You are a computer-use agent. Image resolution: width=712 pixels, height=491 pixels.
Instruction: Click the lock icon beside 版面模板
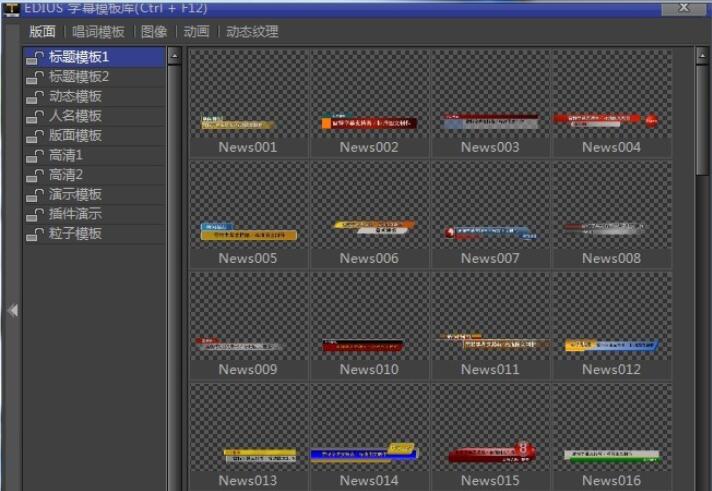(35, 135)
